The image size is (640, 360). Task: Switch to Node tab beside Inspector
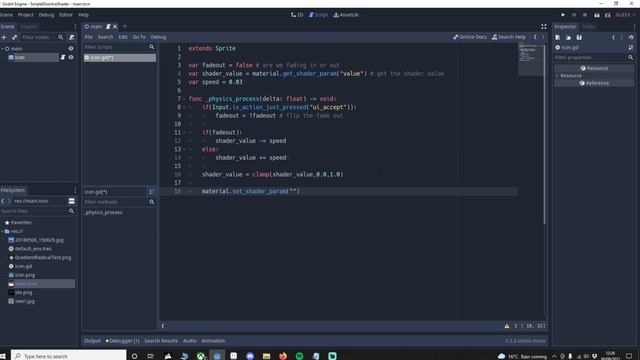(588, 27)
